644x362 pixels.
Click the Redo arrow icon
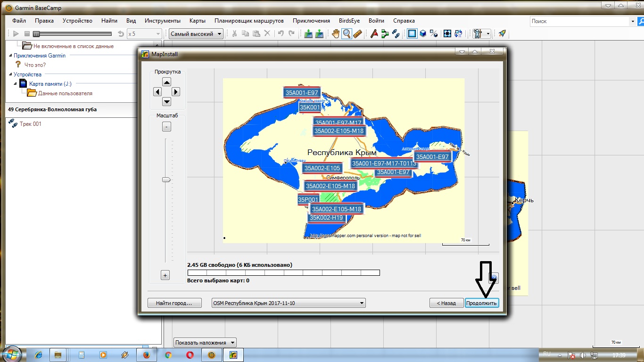(x=292, y=33)
